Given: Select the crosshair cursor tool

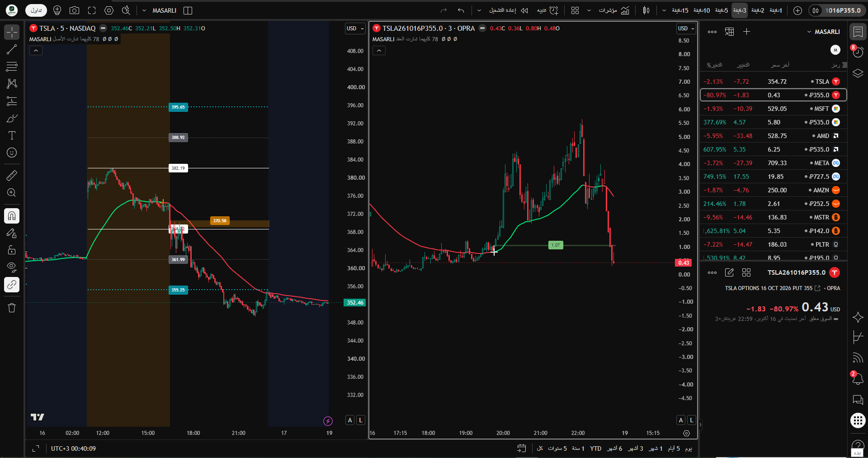Looking at the screenshot, I should pyautogui.click(x=12, y=32).
